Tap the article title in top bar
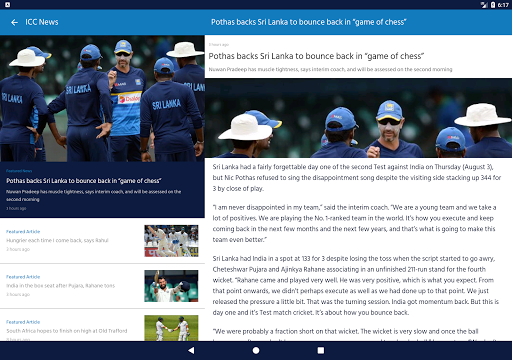The height and width of the screenshot is (360, 512). 309,22
